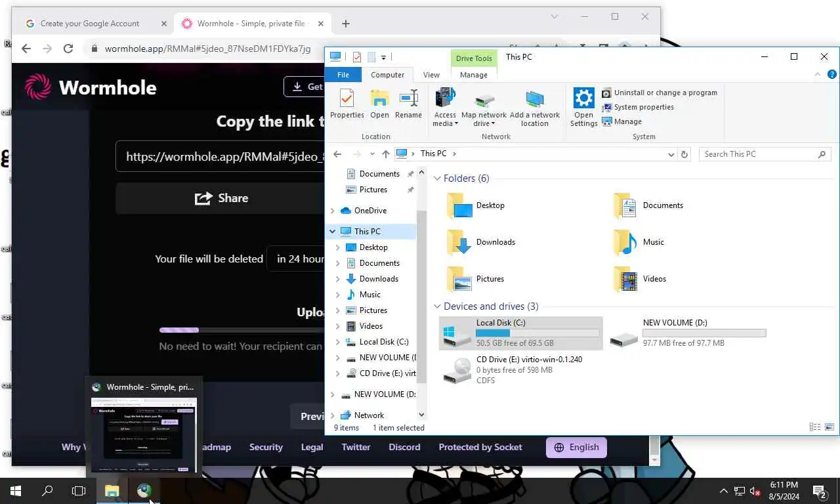Image resolution: width=840 pixels, height=504 pixels.
Task: Select Music in the navigation tree
Action: pyautogui.click(x=369, y=295)
